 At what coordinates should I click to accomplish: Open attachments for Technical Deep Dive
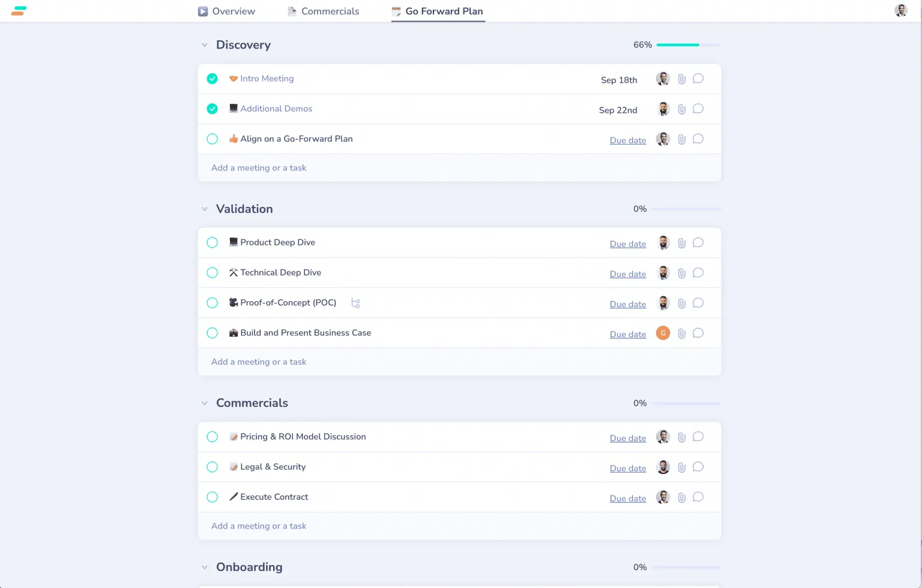tap(681, 274)
